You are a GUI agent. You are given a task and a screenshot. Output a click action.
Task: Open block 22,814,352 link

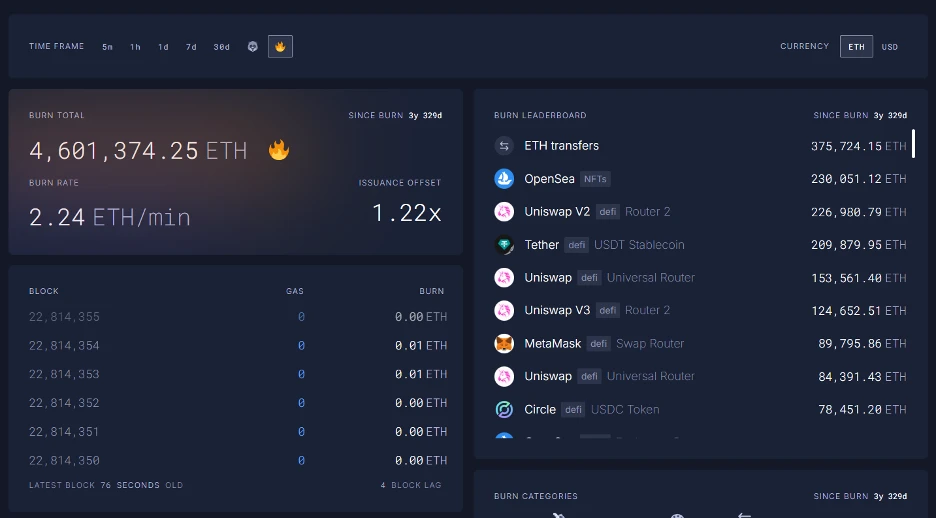coord(65,403)
